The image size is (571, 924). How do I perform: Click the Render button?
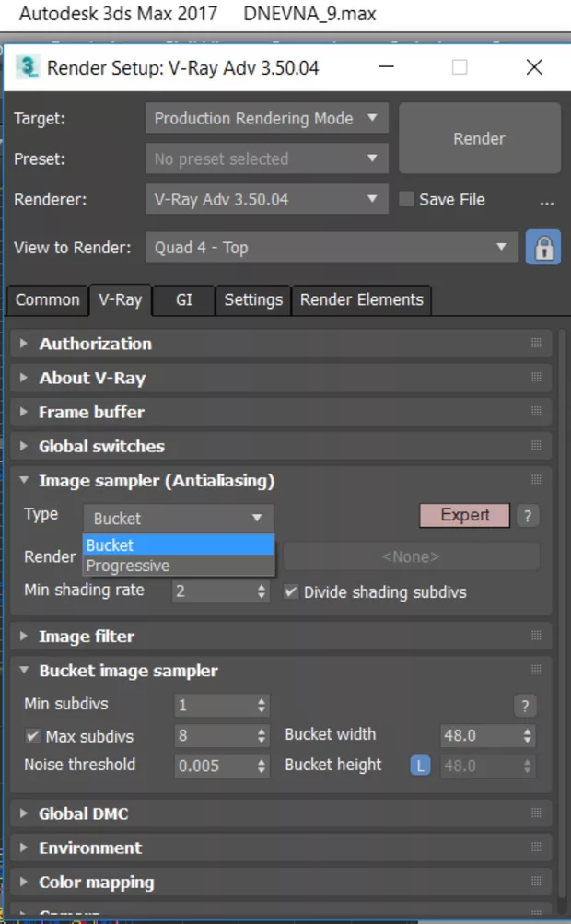479,139
